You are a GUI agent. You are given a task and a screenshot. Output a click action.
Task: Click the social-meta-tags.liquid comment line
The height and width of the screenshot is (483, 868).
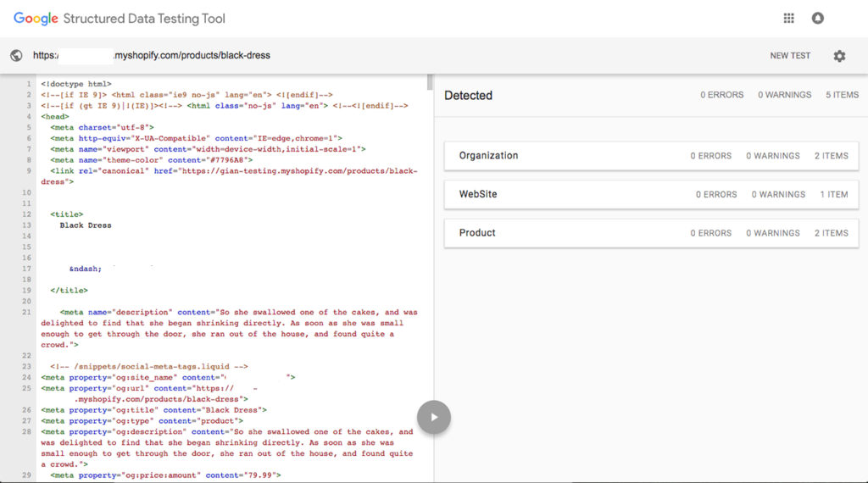click(x=149, y=366)
